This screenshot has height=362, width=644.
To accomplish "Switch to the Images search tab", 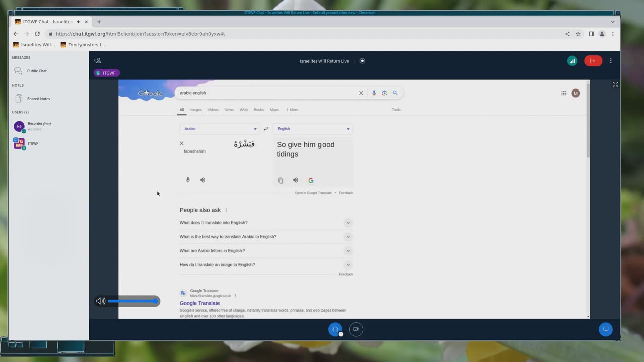I will click(195, 110).
